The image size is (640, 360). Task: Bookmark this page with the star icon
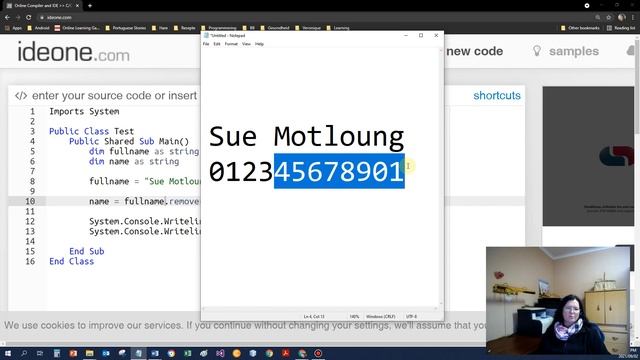[609, 17]
